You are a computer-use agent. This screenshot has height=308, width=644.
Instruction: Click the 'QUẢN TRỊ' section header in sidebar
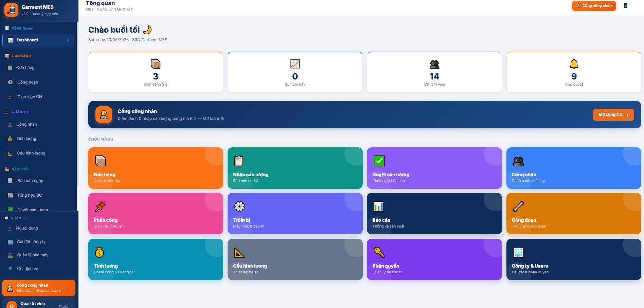pos(19,218)
